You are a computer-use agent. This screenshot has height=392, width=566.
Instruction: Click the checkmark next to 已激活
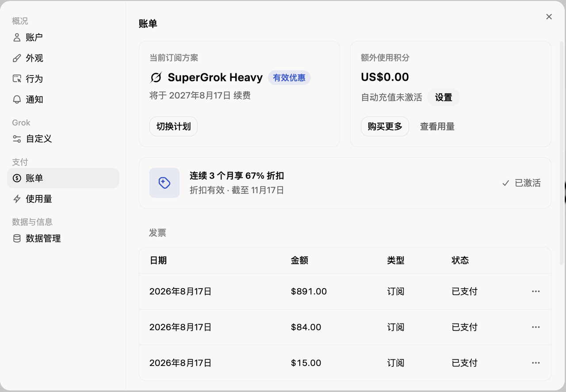click(505, 183)
